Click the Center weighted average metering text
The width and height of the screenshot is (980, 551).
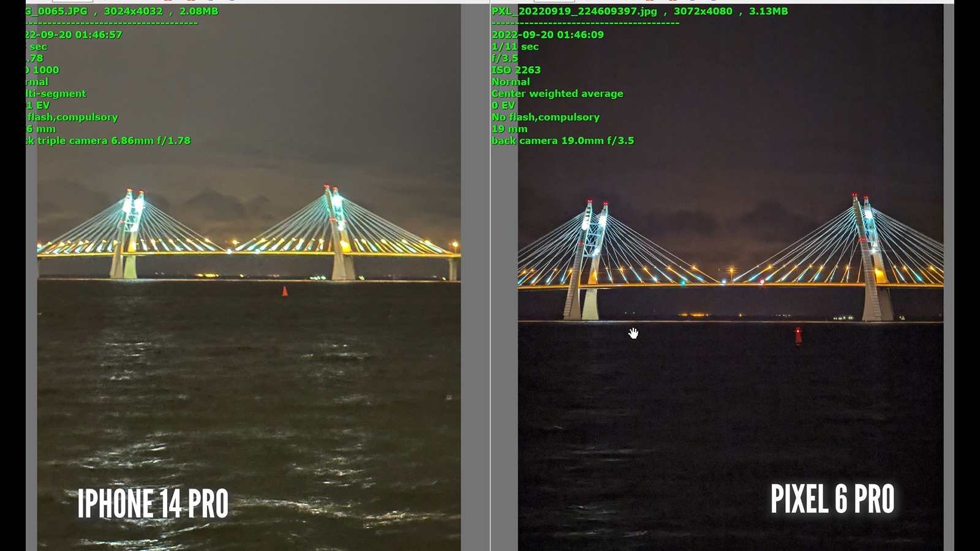click(557, 94)
